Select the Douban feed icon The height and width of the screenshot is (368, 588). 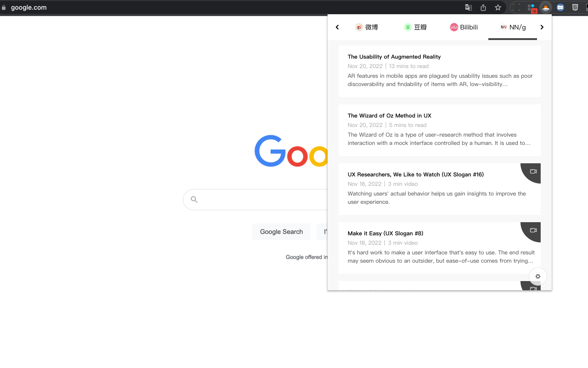click(415, 27)
